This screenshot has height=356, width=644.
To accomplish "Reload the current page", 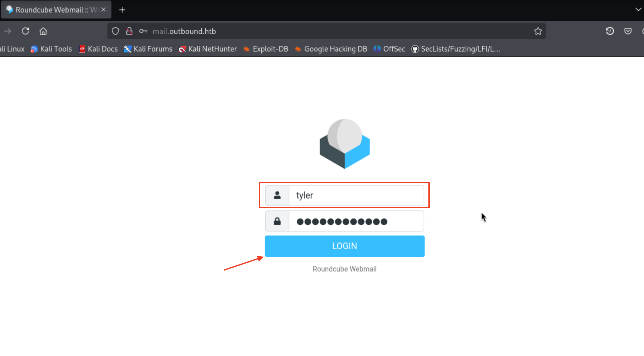I will click(x=25, y=31).
